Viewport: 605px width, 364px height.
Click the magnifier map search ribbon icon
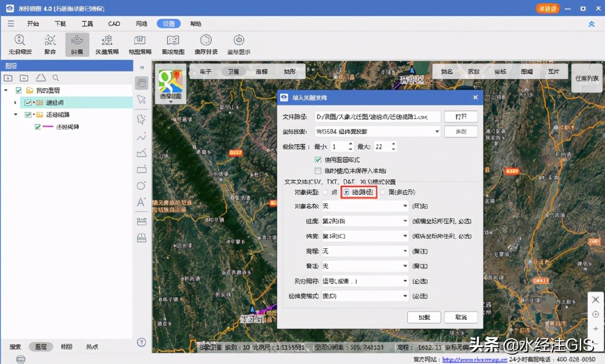(x=20, y=40)
